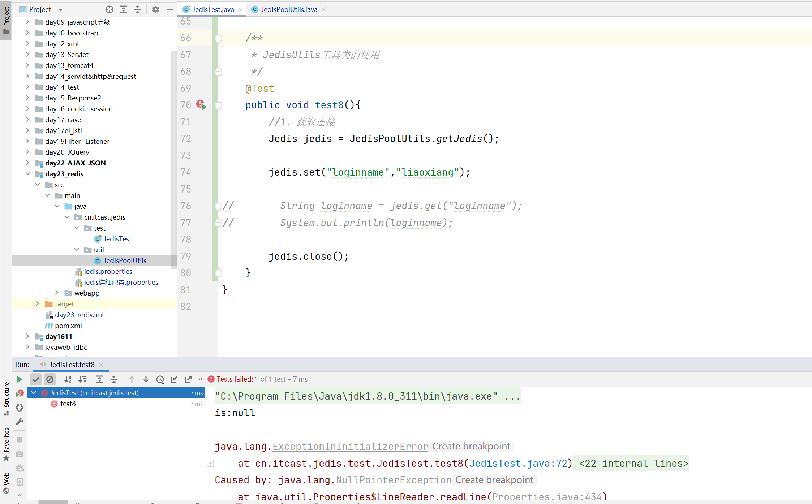Image resolution: width=812 pixels, height=504 pixels.
Task: Open the Structure side tab
Action: pyautogui.click(x=6, y=397)
